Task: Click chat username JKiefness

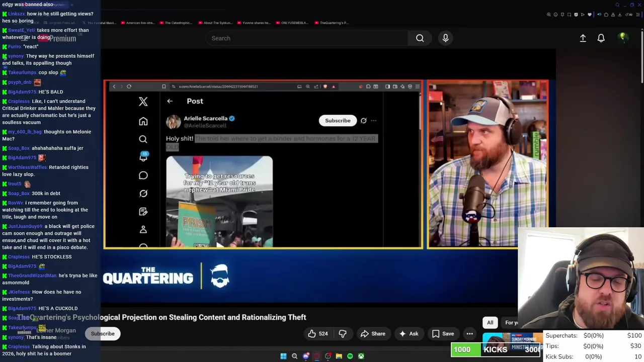Action: pyautogui.click(x=19, y=292)
